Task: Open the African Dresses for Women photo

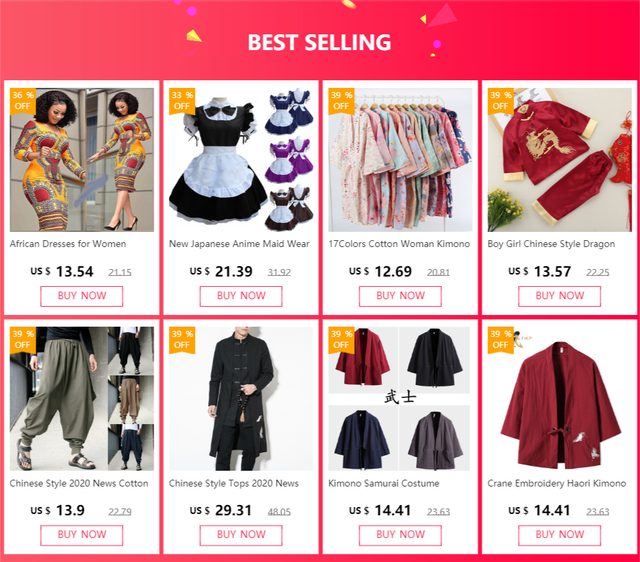Action: (82, 160)
